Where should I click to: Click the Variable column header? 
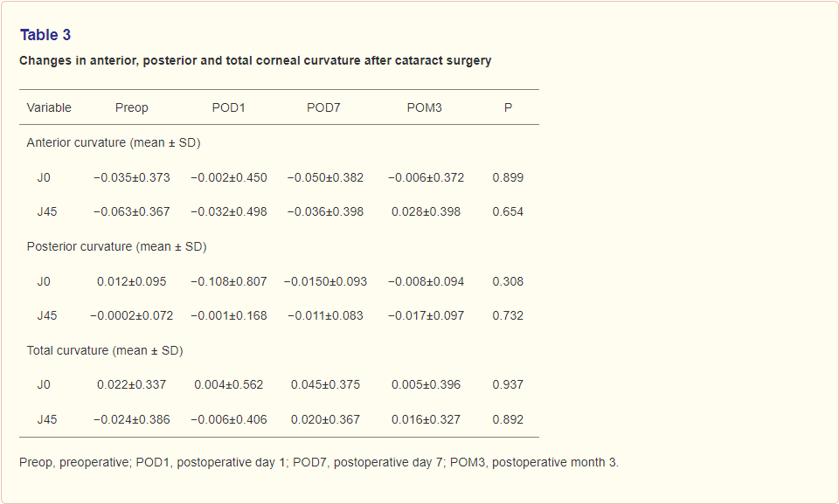(x=49, y=107)
